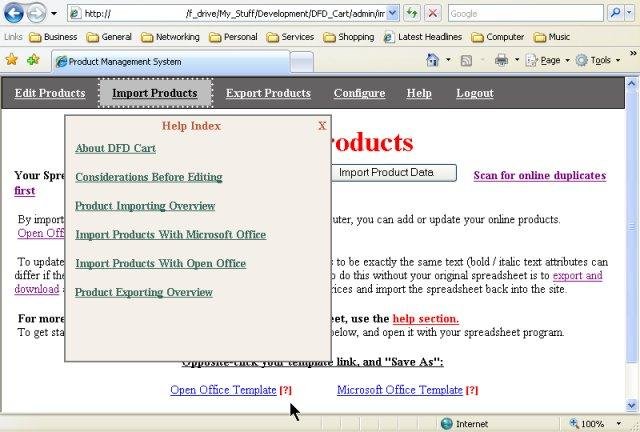Select Import Products menu item

pos(155,93)
